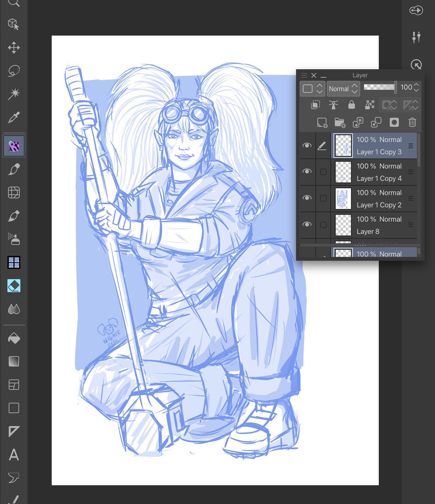
Task: Hide the Layer 1 Copy 4 layer
Action: point(307,171)
